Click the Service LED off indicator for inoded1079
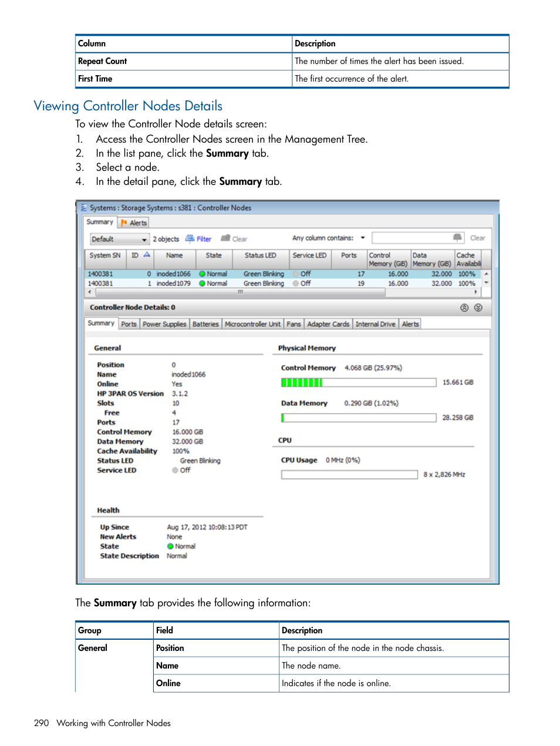The height and width of the screenshot is (746, 560). (x=296, y=283)
